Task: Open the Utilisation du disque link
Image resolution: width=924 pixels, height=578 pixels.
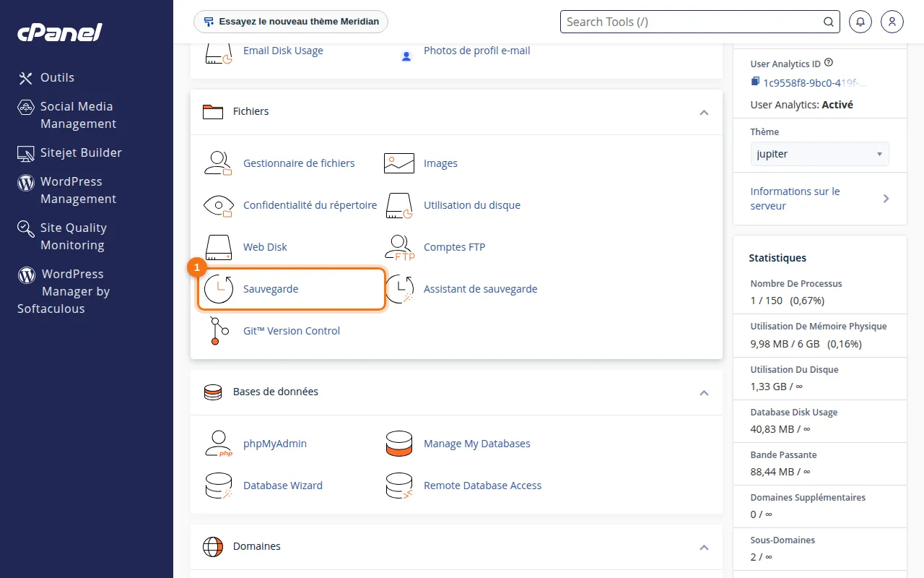Action: (x=472, y=205)
